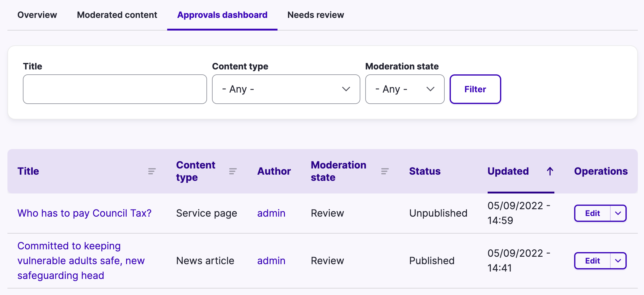Edit the Who has to pay Council Tax page
The height and width of the screenshot is (295, 644).
pyautogui.click(x=592, y=213)
